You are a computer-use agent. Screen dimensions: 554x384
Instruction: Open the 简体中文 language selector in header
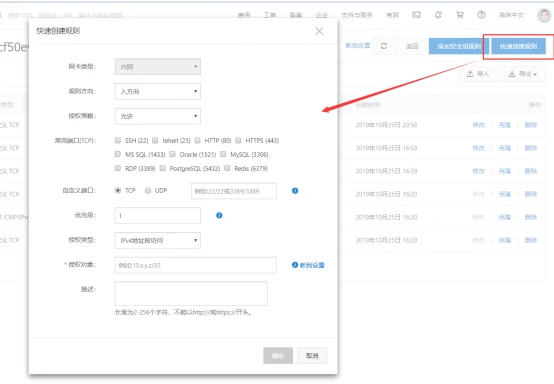point(511,15)
